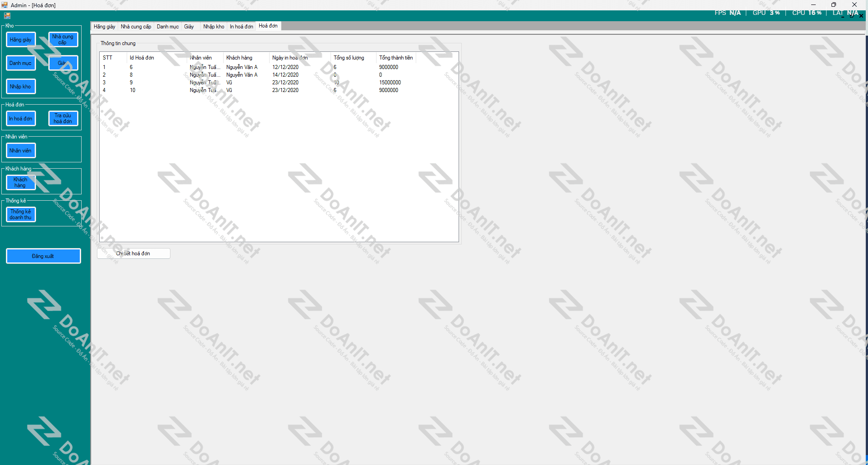Switch to the Danh mục tab
The image size is (868, 465).
(168, 27)
